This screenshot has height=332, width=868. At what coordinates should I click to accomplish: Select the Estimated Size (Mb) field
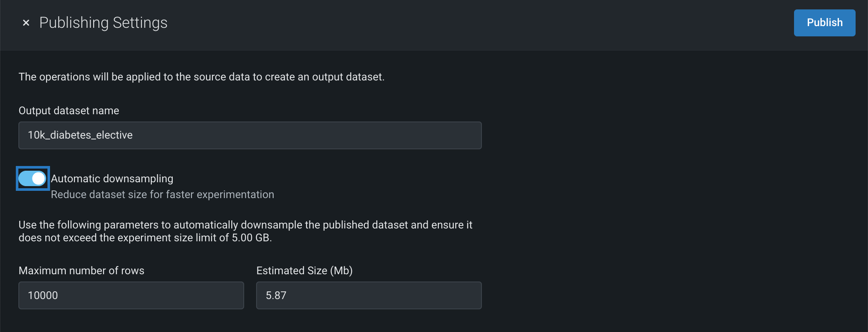pos(369,295)
